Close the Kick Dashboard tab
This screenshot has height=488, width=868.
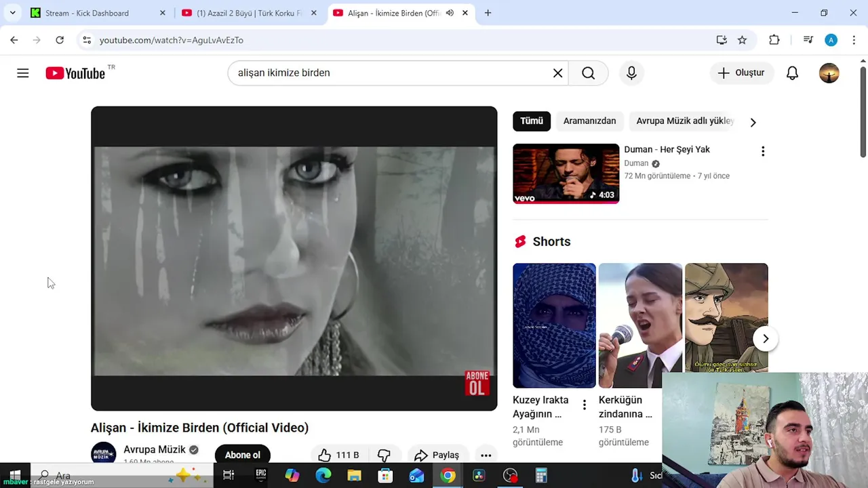click(x=162, y=13)
